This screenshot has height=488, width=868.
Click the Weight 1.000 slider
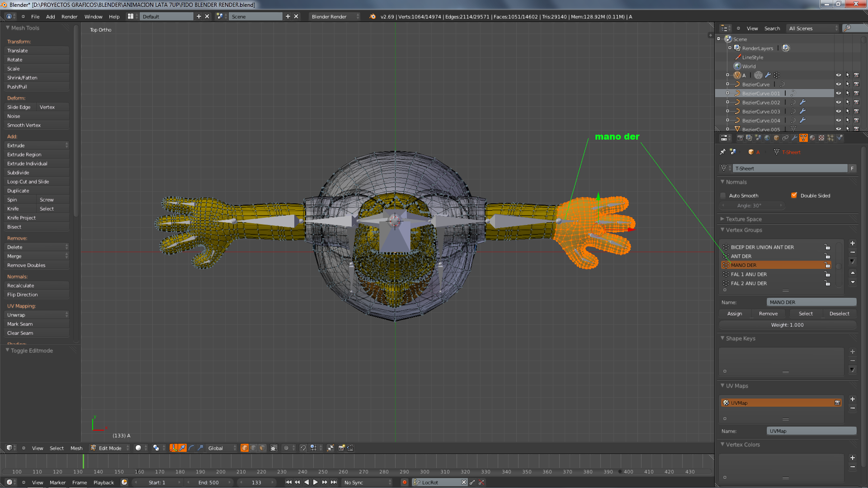coord(787,325)
